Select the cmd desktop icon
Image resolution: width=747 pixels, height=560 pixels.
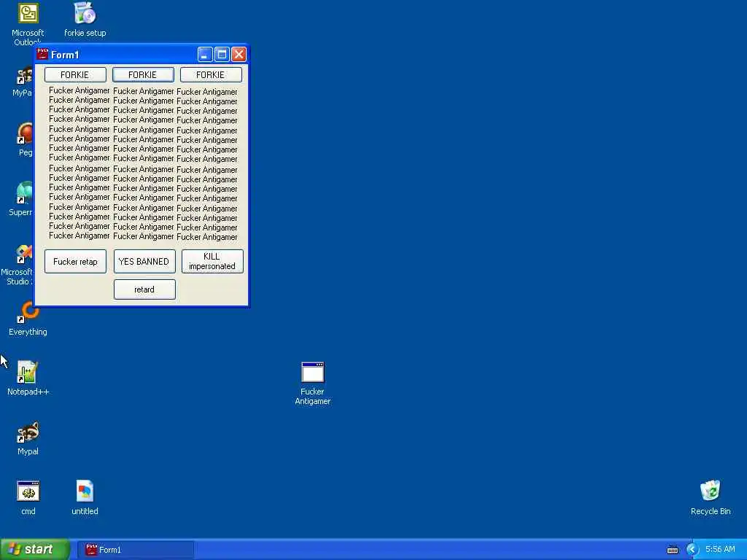[28, 497]
